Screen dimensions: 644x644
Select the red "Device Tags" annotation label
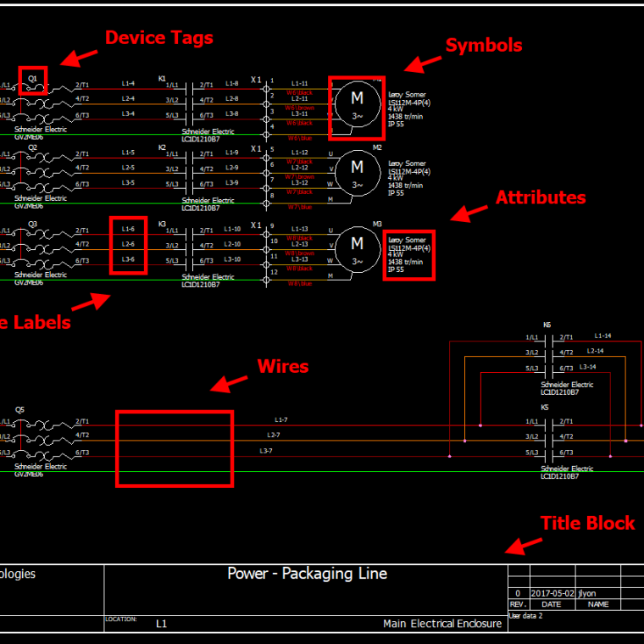[x=158, y=37]
